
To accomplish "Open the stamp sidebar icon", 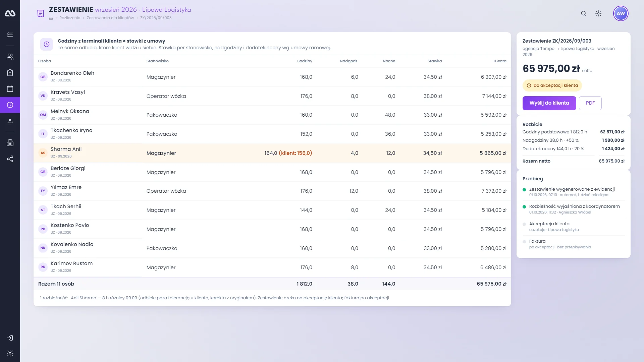I will click(x=10, y=121).
